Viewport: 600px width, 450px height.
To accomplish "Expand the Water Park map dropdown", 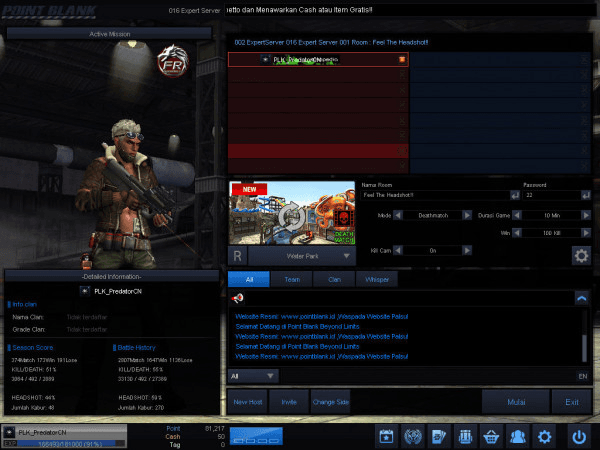I will pos(345,256).
